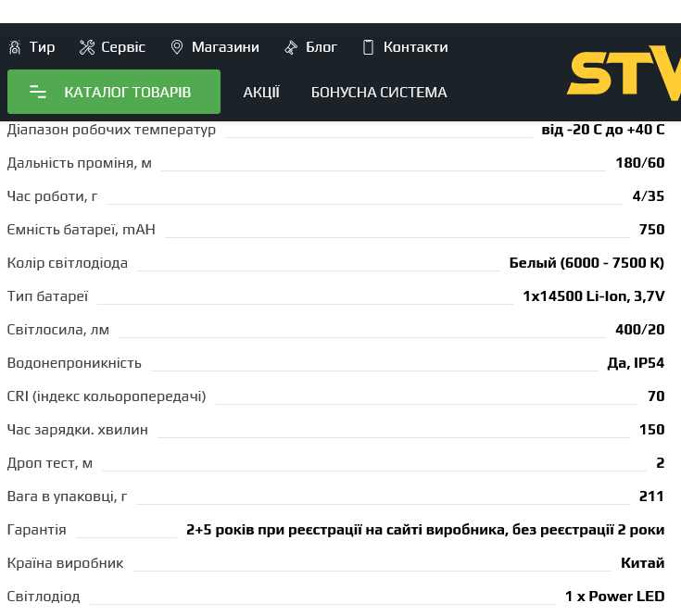The width and height of the screenshot is (681, 616).
Task: Click the shooting range icon beside Тир
Action: click(x=15, y=47)
